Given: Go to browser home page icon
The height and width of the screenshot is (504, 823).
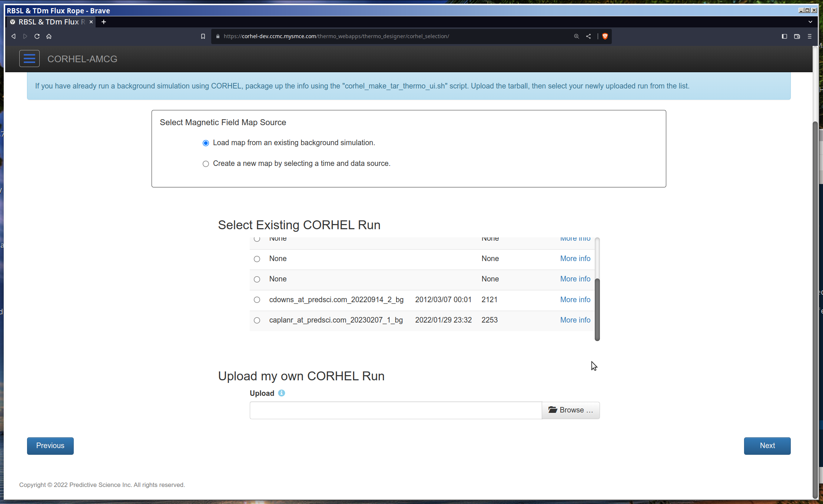Looking at the screenshot, I should (49, 36).
